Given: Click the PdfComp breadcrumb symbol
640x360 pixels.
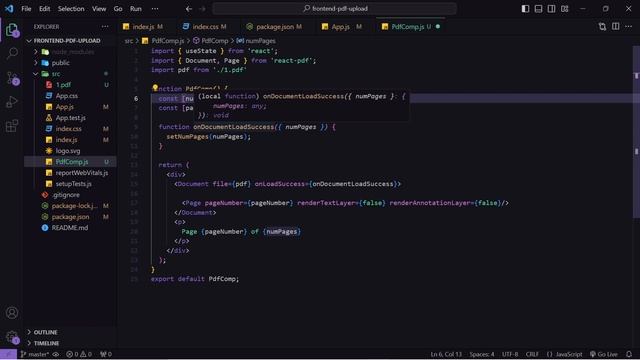Looking at the screenshot, I should tap(211, 41).
